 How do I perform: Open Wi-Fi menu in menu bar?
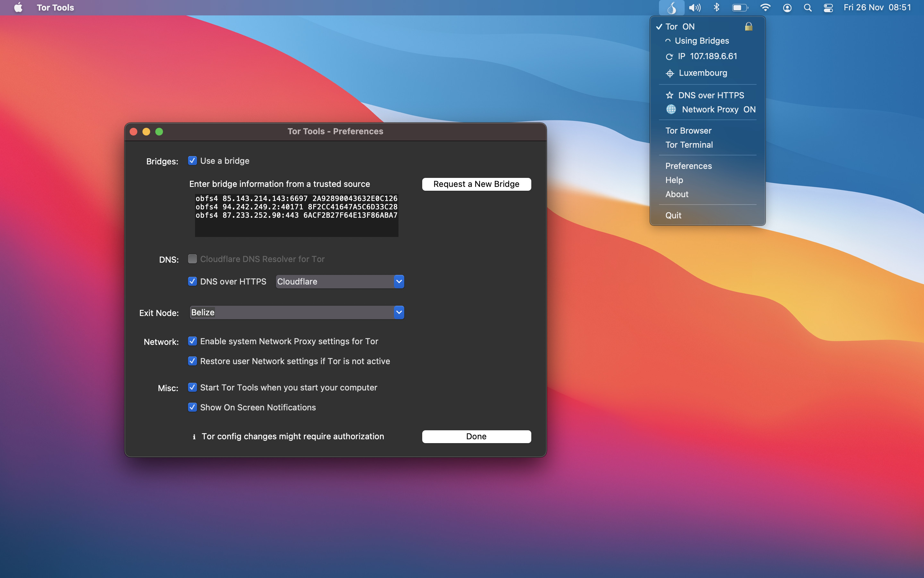click(765, 8)
